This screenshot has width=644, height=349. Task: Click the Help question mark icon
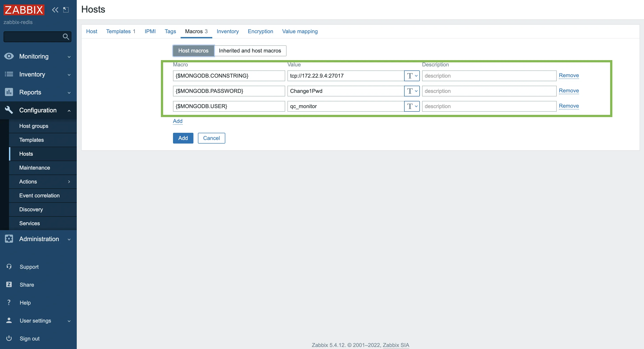point(9,303)
